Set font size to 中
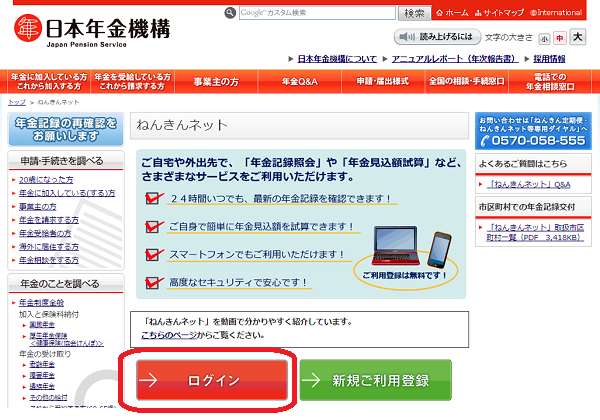The image size is (600, 420). (560, 38)
